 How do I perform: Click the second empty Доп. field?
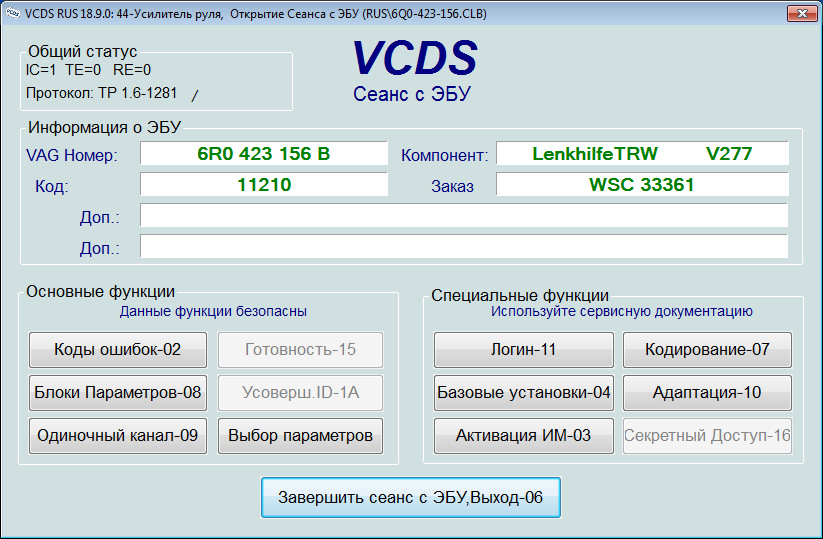pos(464,246)
